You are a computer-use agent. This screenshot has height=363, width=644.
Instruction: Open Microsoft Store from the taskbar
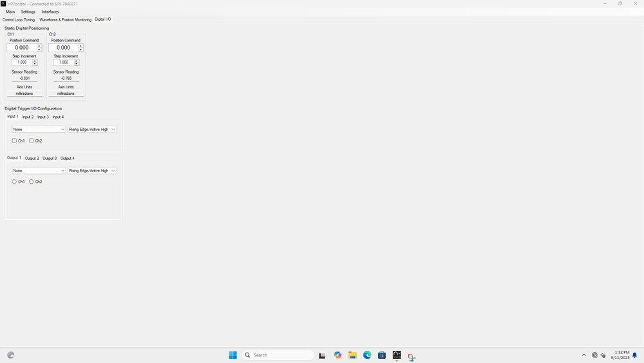pyautogui.click(x=382, y=355)
